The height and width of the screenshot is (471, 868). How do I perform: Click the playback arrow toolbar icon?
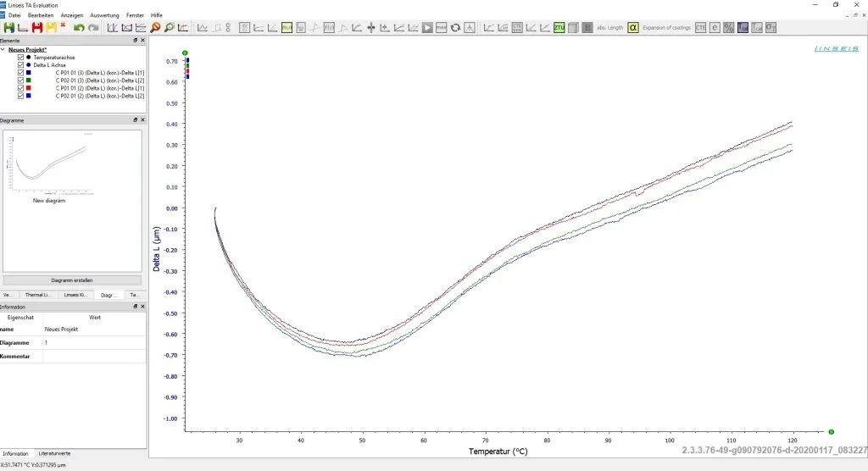[x=427, y=28]
